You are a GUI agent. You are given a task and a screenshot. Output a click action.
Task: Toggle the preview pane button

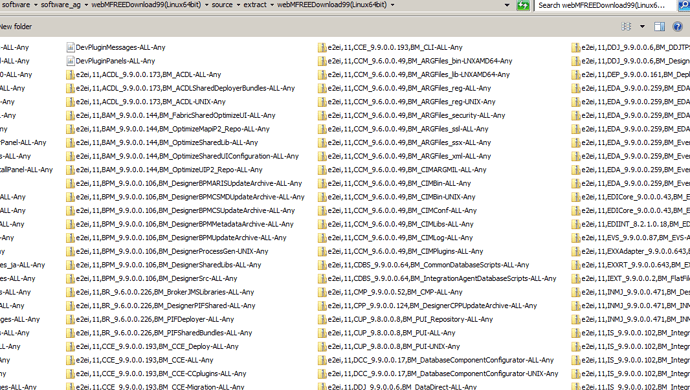tap(659, 26)
